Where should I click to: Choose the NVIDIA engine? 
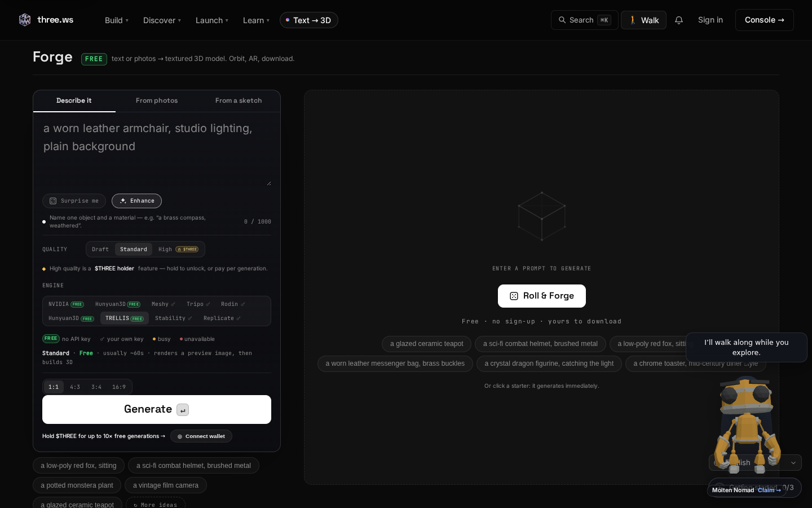[66, 304]
